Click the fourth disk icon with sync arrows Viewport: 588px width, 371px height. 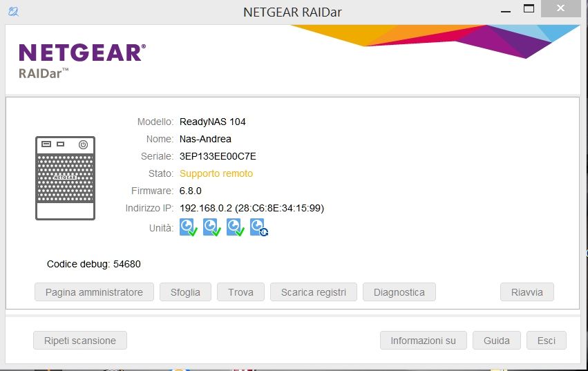coord(258,227)
